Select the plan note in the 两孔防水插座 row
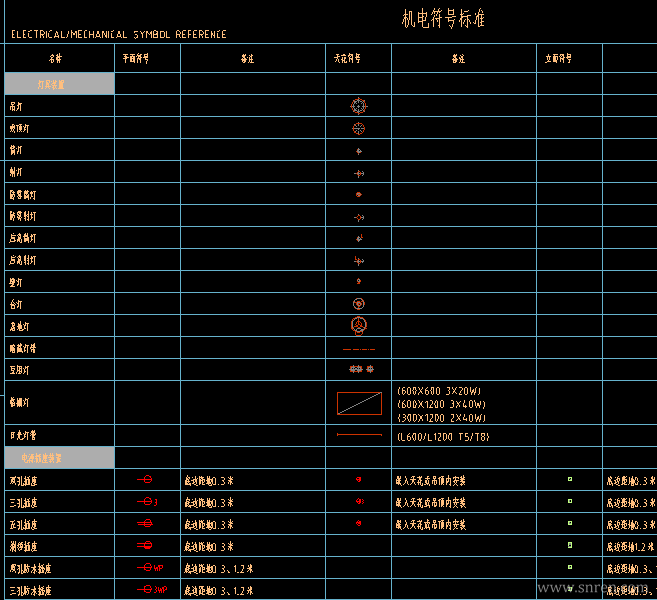This screenshot has width=657, height=600. click(219, 568)
